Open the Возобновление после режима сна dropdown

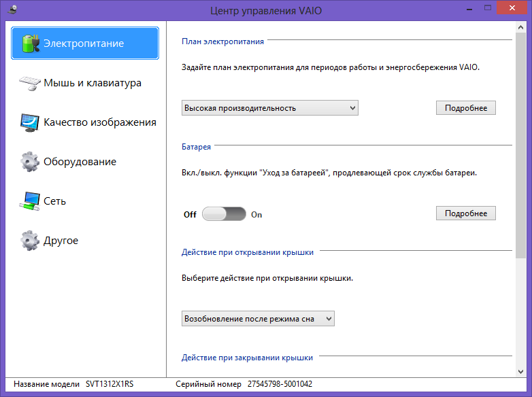[x=258, y=319]
